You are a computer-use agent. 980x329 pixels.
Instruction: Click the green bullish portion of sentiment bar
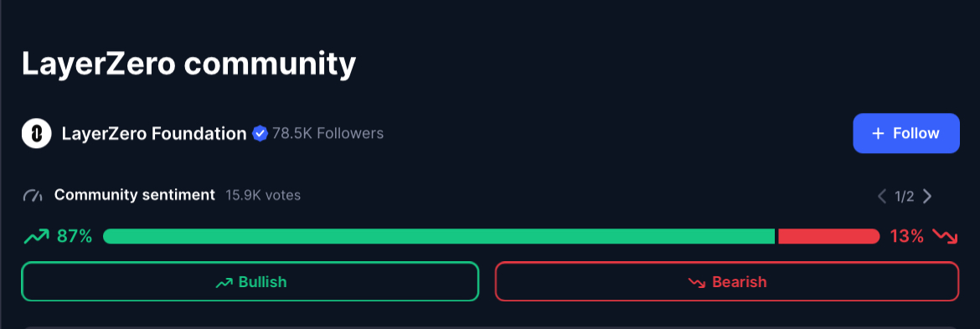tap(439, 236)
